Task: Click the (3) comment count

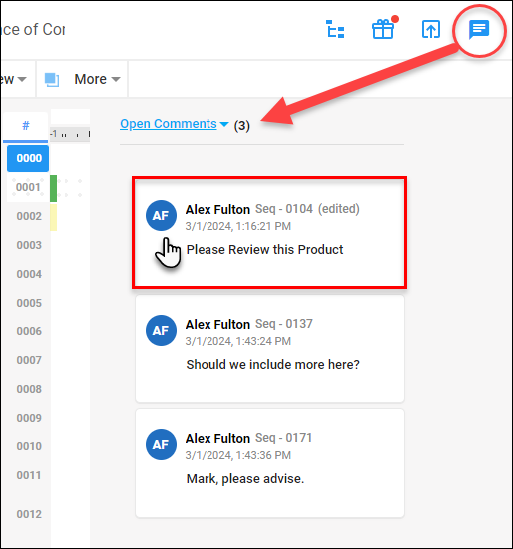Action: (242, 126)
